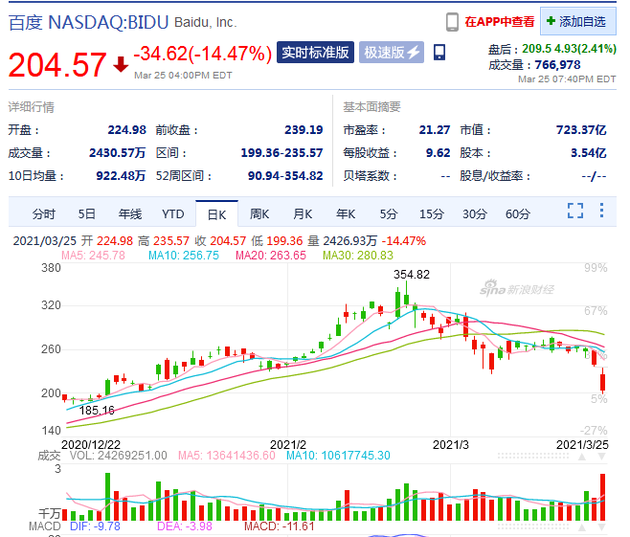
Task: Select the 实时标准版 mode button
Action: (x=315, y=52)
